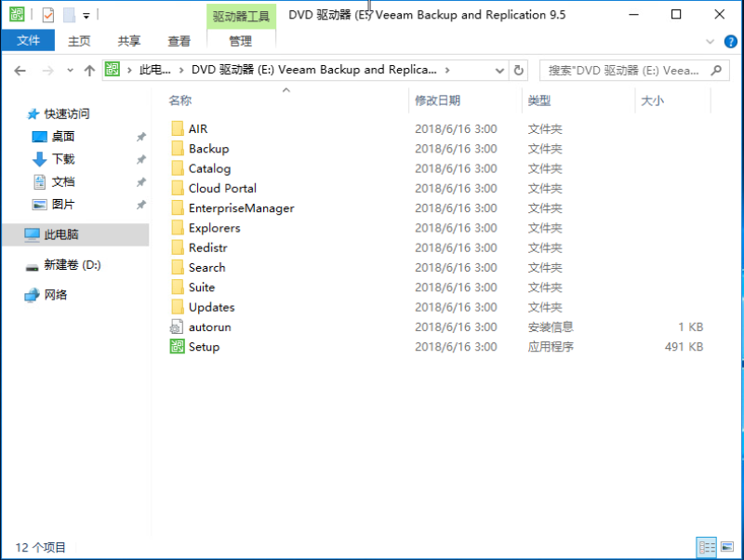Open 图片 in quick access

click(62, 205)
